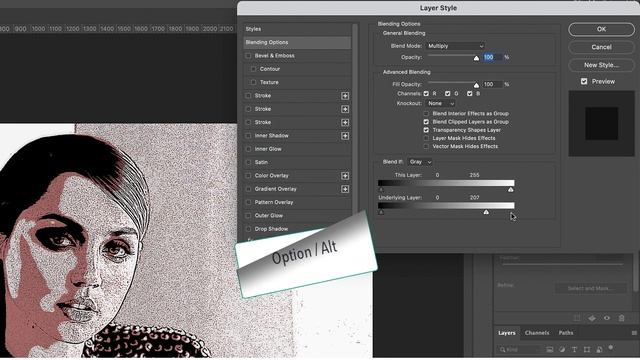Enable the Texture checkbox
Viewport: 640px width, 360px height.
(x=253, y=82)
